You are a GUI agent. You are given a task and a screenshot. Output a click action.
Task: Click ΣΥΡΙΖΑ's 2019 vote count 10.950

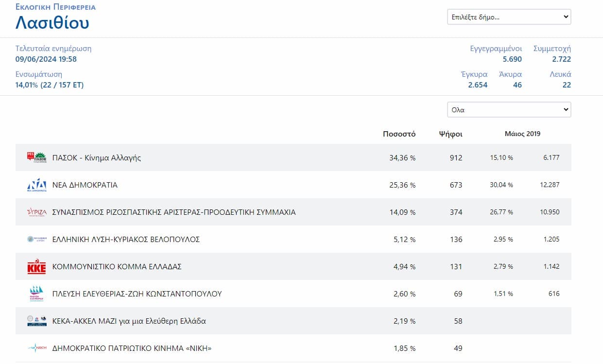[549, 212]
